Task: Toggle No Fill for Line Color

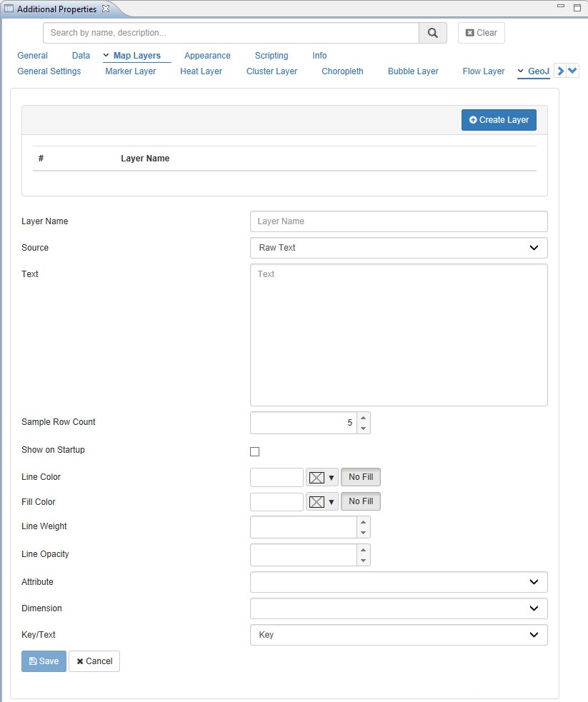Action: click(361, 477)
